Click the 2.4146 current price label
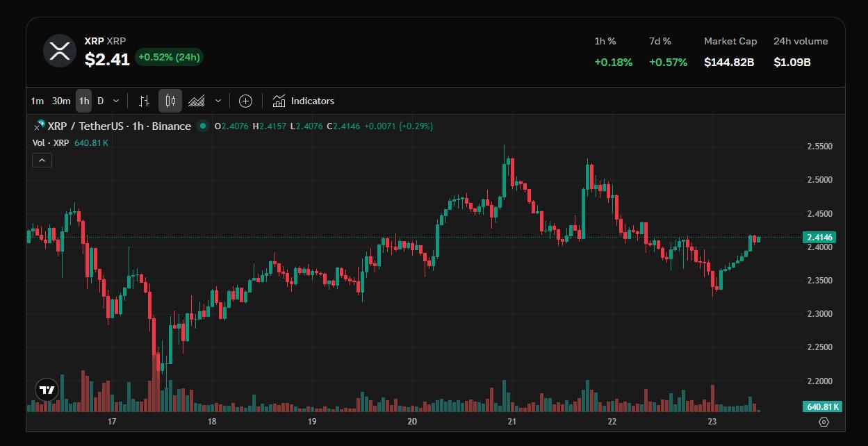 point(819,238)
